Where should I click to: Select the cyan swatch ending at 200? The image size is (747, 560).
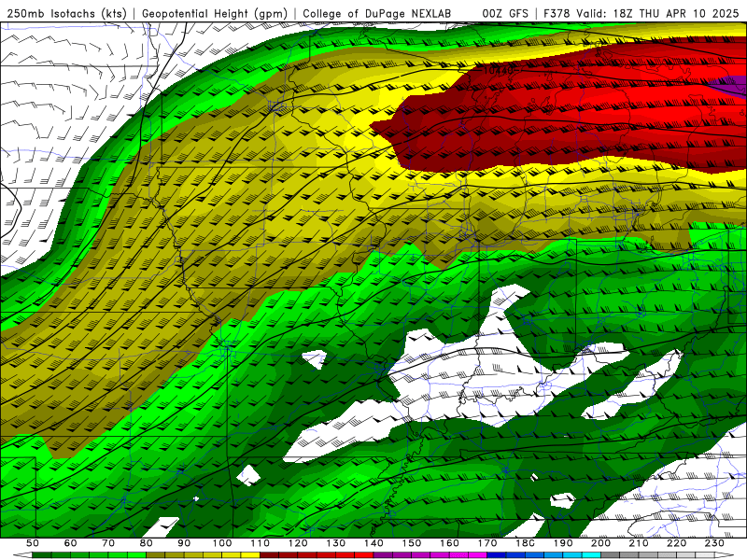(591, 555)
